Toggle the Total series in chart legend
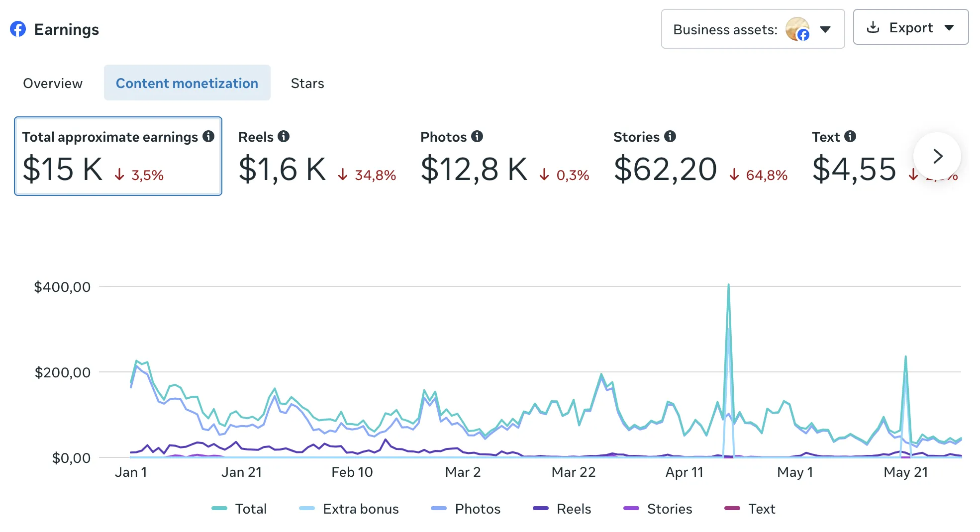 239,509
